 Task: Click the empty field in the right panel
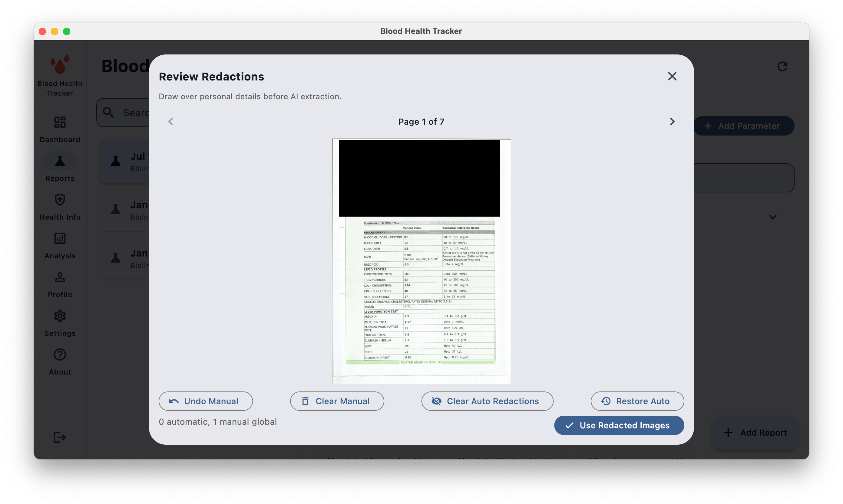[744, 178]
